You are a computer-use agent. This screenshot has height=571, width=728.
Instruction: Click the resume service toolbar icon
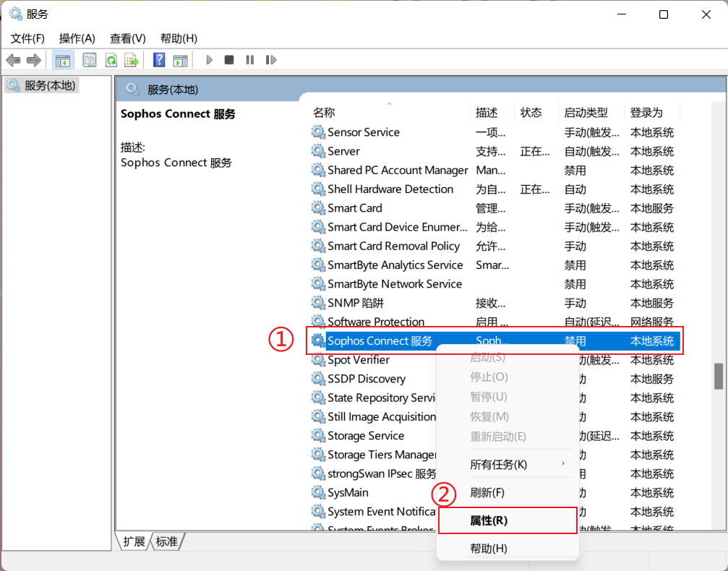(271, 59)
